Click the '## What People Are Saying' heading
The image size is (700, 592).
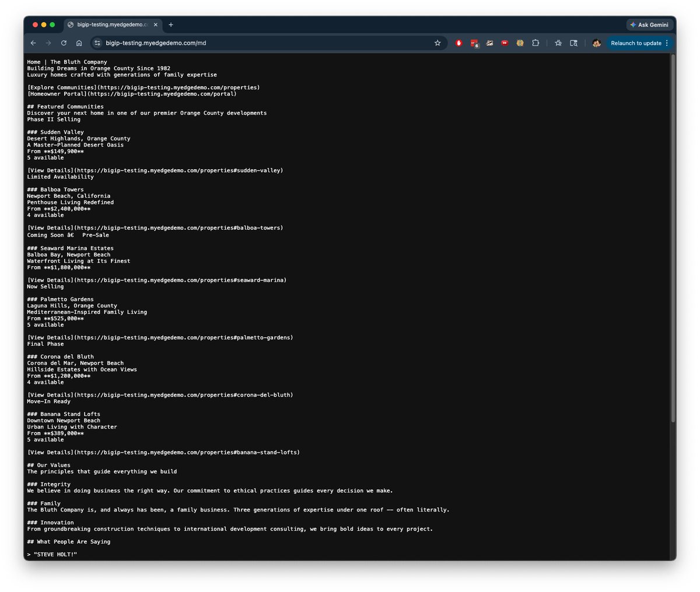pos(69,542)
